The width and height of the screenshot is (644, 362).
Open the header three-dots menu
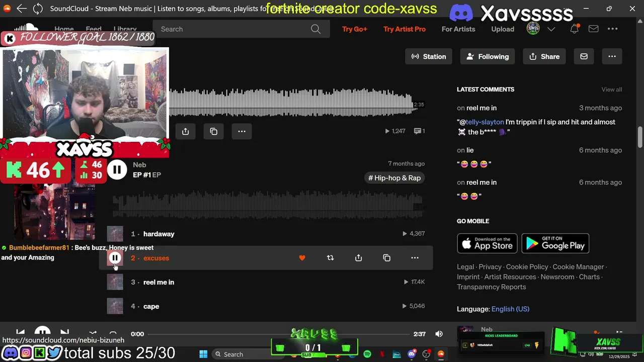point(613,29)
